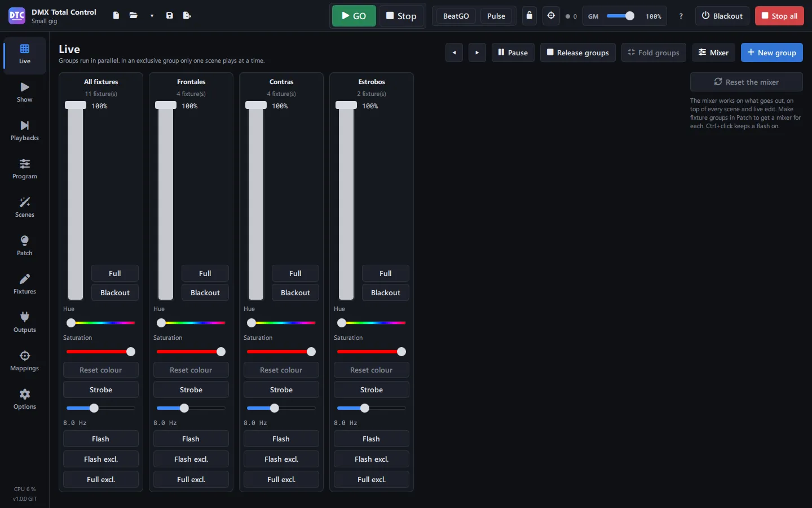
Task: Open the Fixtures section
Action: pos(25,285)
